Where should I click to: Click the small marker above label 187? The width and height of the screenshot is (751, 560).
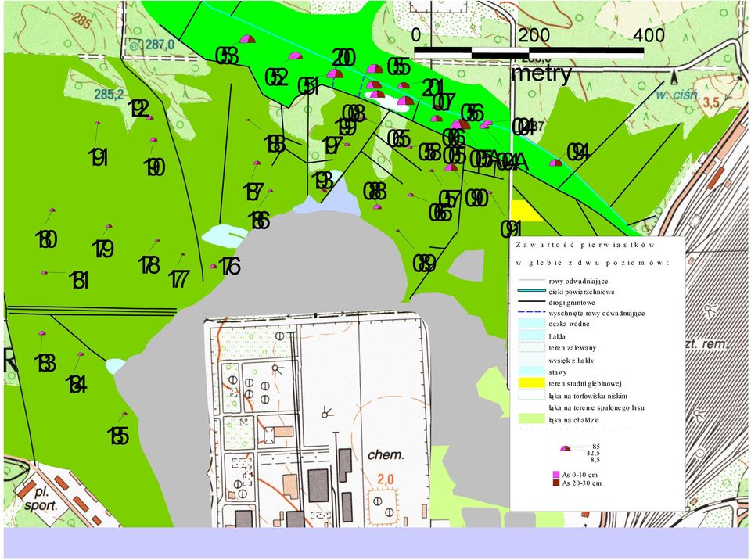click(257, 163)
